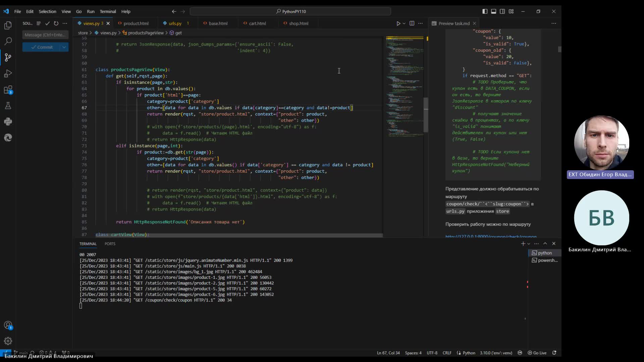Open the Terminal menu
This screenshot has width=644, height=362.
(x=108, y=11)
